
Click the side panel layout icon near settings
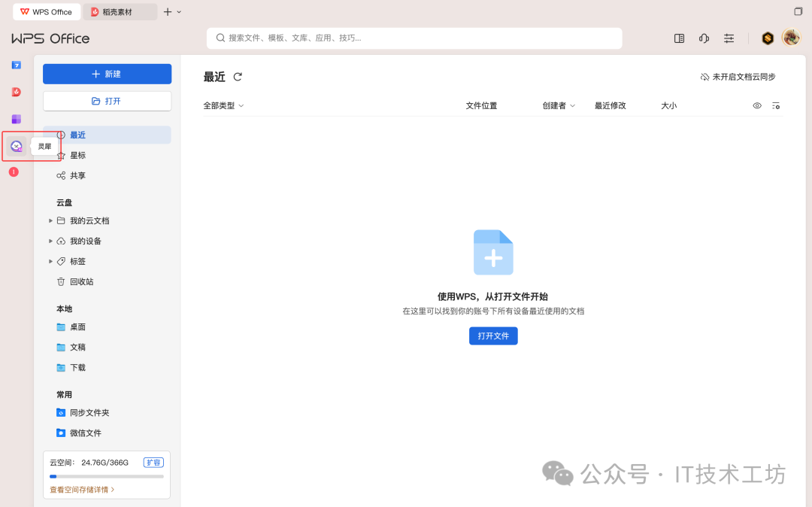point(679,38)
